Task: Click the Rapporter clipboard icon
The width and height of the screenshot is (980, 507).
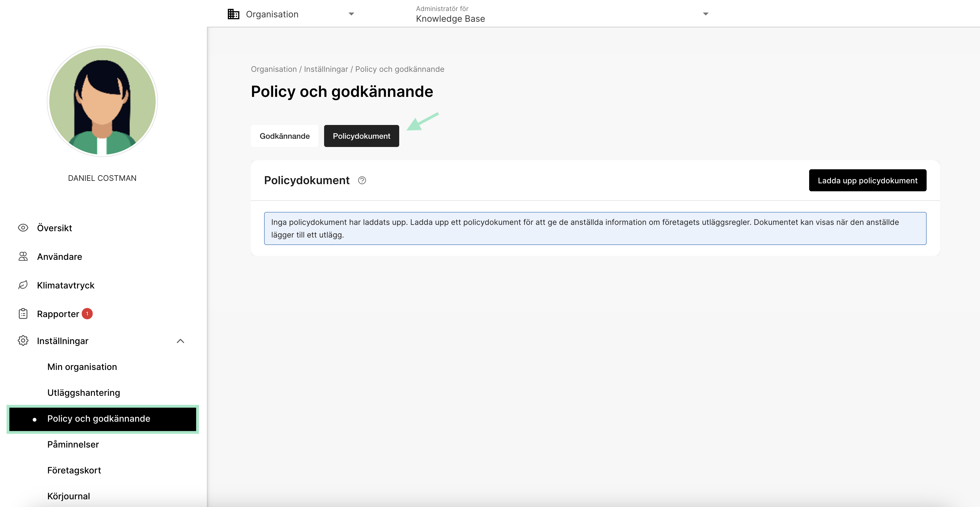Action: (x=23, y=314)
